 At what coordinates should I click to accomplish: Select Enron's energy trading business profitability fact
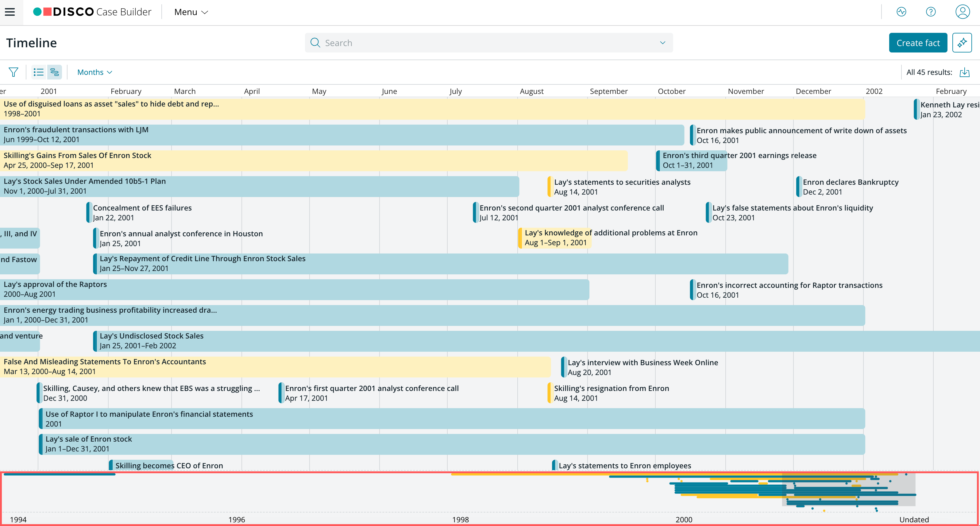coord(432,315)
